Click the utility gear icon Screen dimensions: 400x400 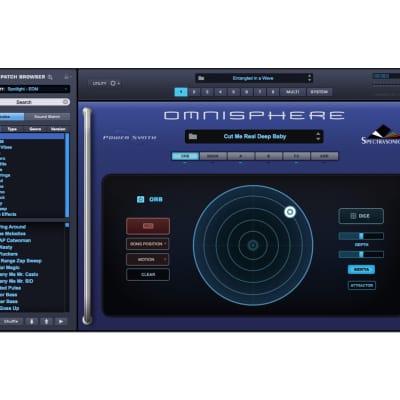click(x=113, y=83)
